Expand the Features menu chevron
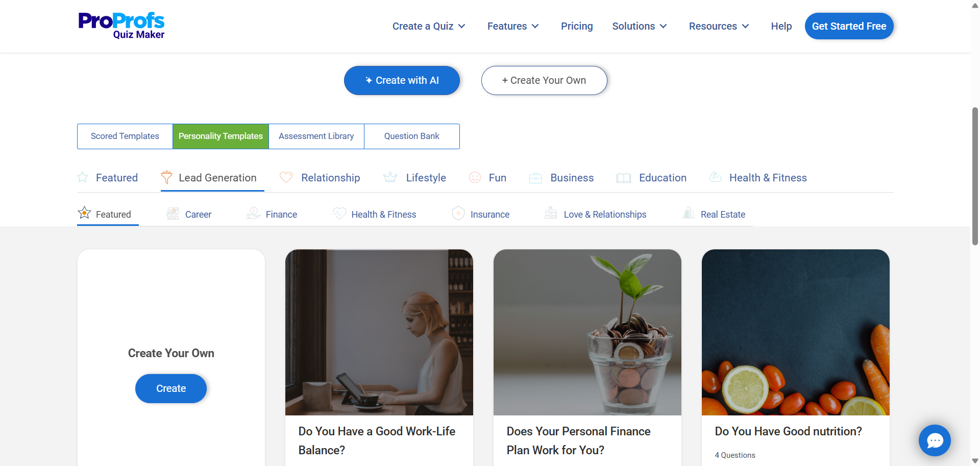The width and height of the screenshot is (980, 466). pos(535,26)
